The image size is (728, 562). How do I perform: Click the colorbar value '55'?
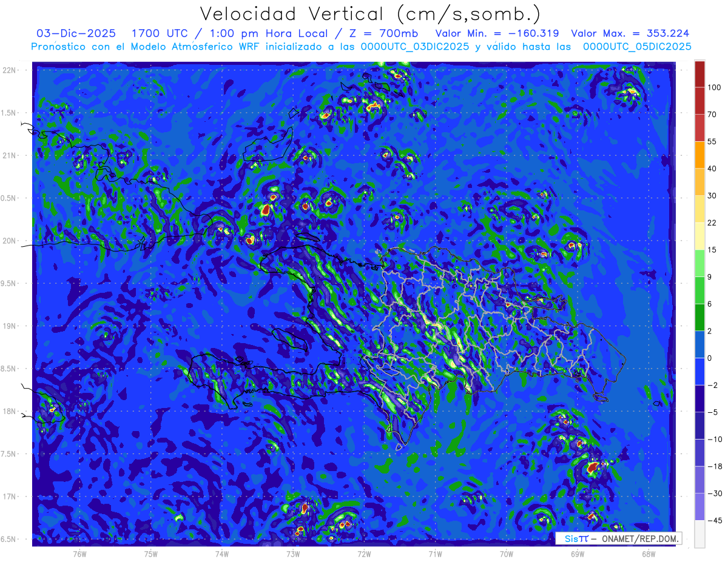(x=712, y=141)
